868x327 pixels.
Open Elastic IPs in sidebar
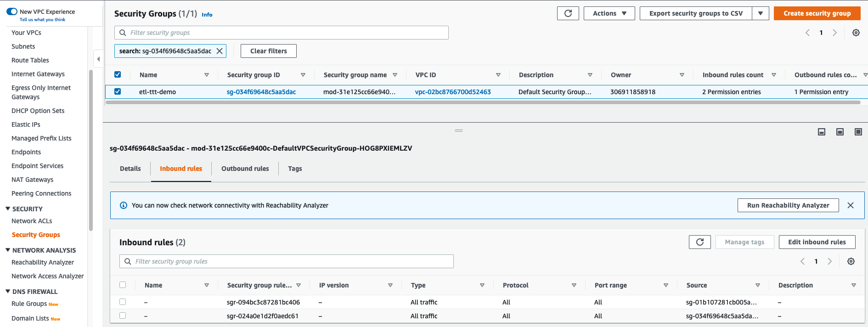26,124
